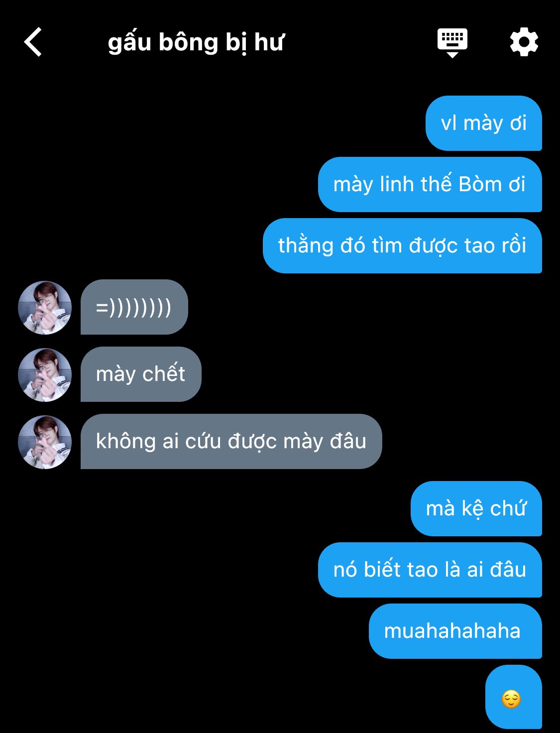Tap the 'mày chết' received bubble
The image size is (560, 733).
coord(141,374)
